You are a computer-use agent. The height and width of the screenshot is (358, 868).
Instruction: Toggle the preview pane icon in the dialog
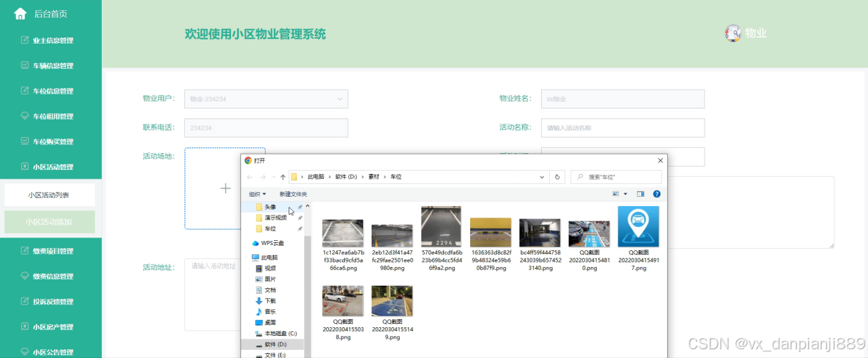pyautogui.click(x=640, y=194)
